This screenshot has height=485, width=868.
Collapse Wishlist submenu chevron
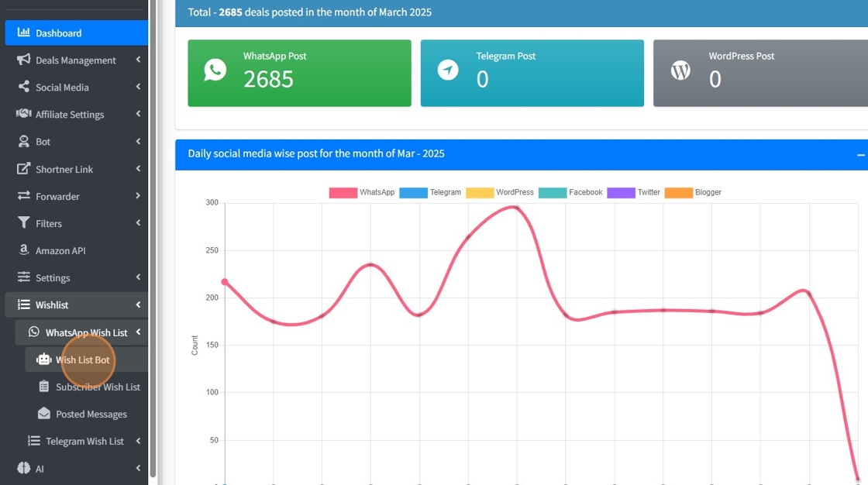pyautogui.click(x=138, y=304)
